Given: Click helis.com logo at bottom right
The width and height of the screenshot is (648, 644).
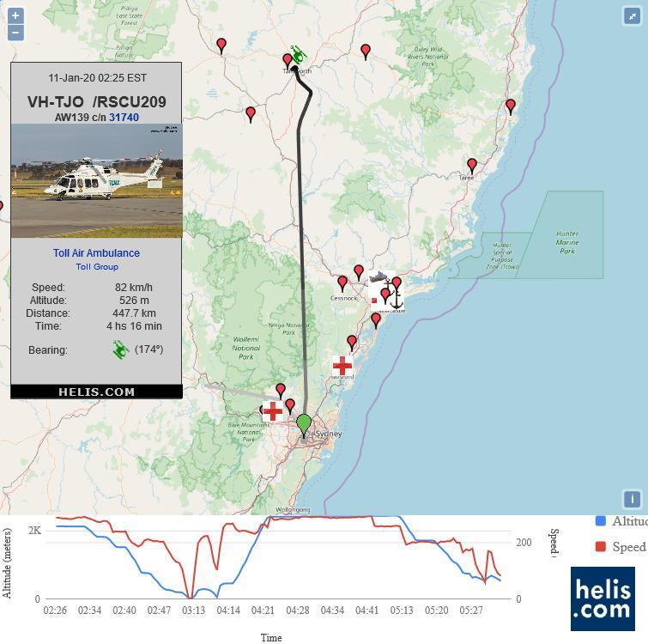Looking at the screenshot, I should tap(603, 598).
